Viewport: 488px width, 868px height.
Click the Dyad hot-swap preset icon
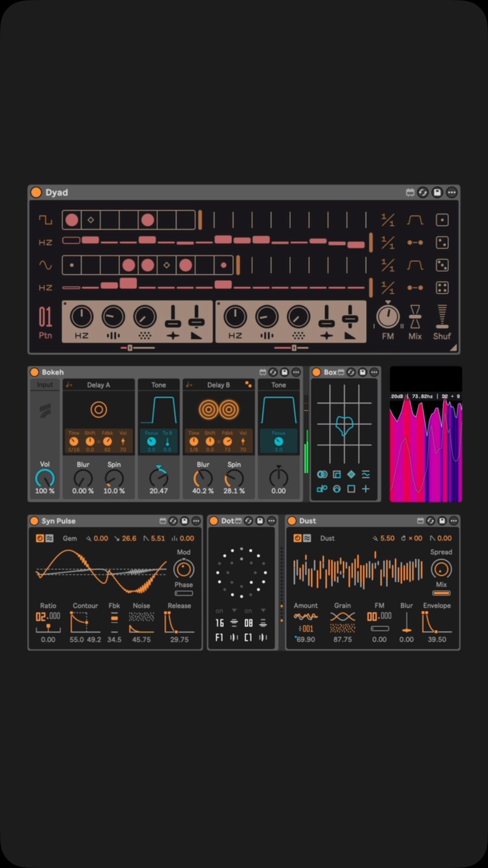click(x=423, y=193)
